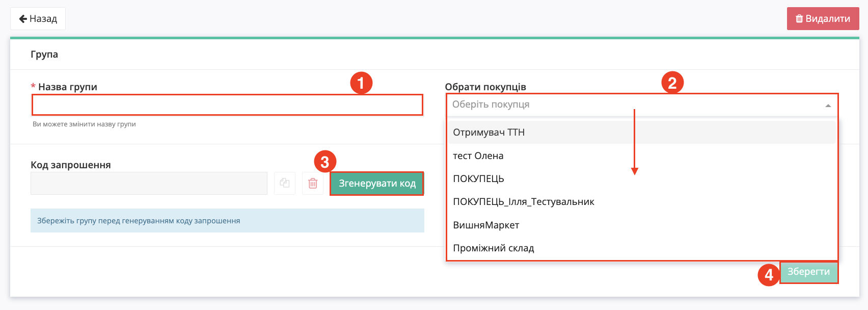This screenshot has width=868, height=310.
Task: Select ВишняМаркет buyer
Action: coord(642,225)
